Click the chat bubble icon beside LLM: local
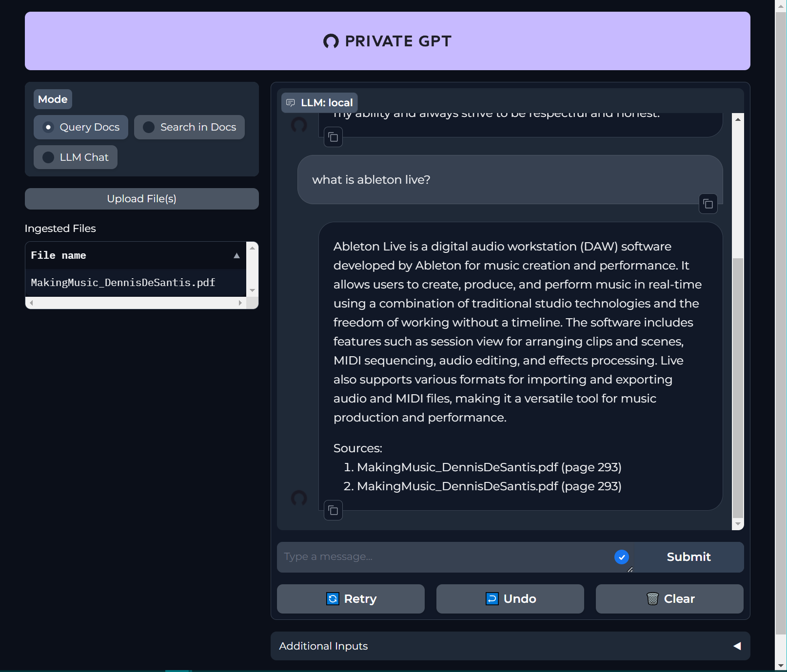787x672 pixels. pyautogui.click(x=291, y=103)
